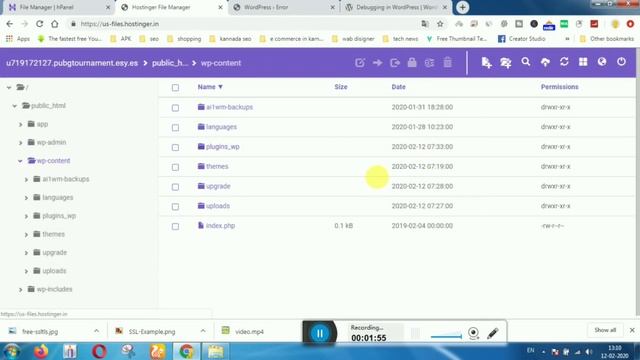This screenshot has width=640, height=360.
Task: Expand the app folder in tree
Action: pos(20,124)
